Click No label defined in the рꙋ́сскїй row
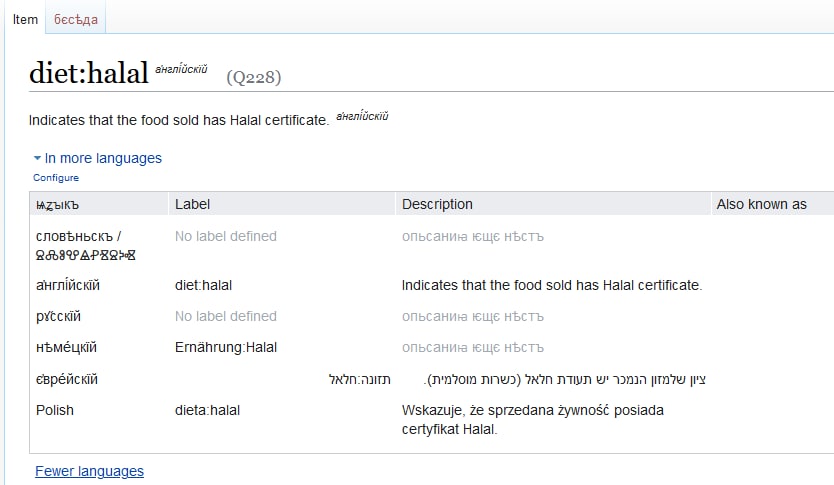Viewport: 834px width, 485px height. pyautogui.click(x=226, y=316)
